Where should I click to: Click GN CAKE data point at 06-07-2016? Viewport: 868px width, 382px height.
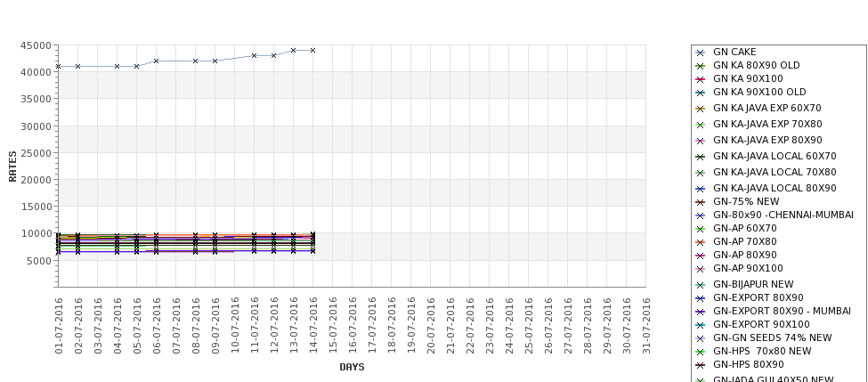(x=156, y=61)
